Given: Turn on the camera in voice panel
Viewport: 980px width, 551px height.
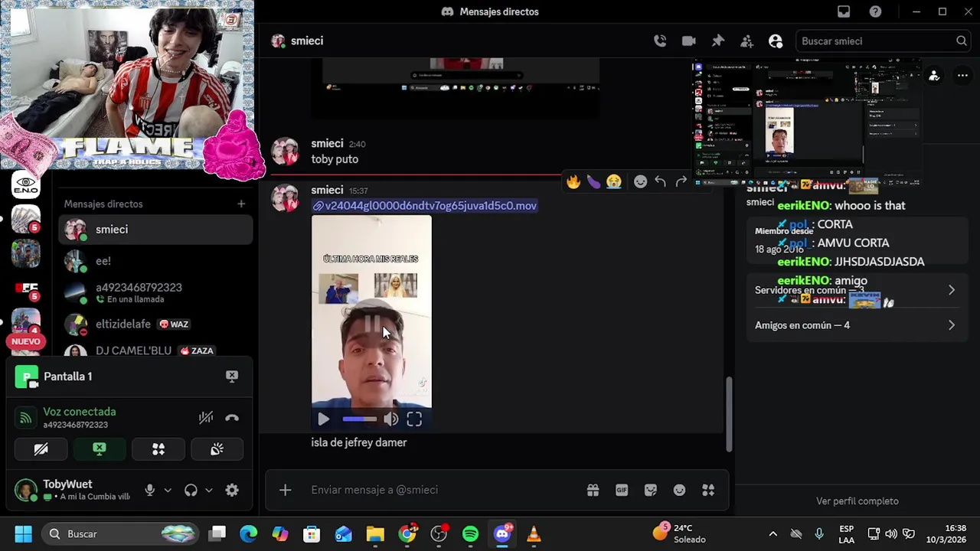Looking at the screenshot, I should 41,449.
